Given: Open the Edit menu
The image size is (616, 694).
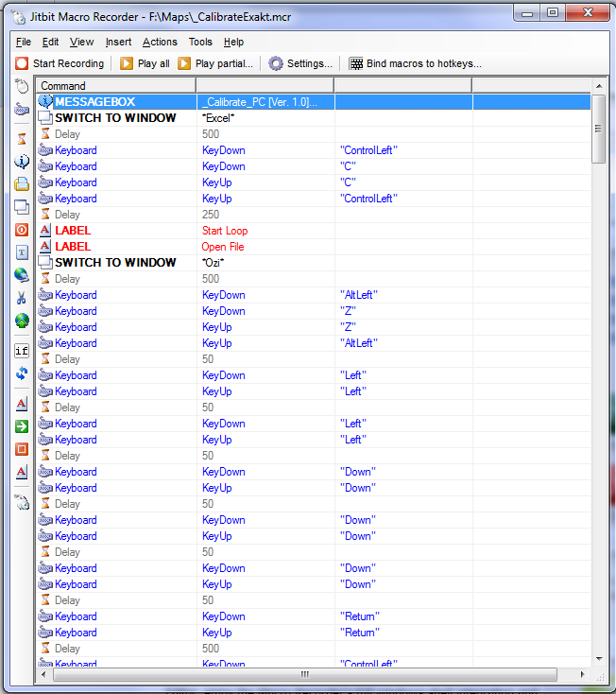Looking at the screenshot, I should coord(50,42).
